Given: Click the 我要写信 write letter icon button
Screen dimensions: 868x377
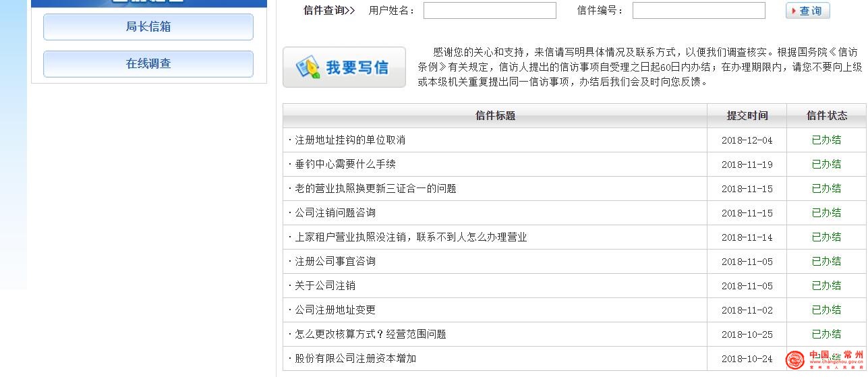Looking at the screenshot, I should click(344, 67).
